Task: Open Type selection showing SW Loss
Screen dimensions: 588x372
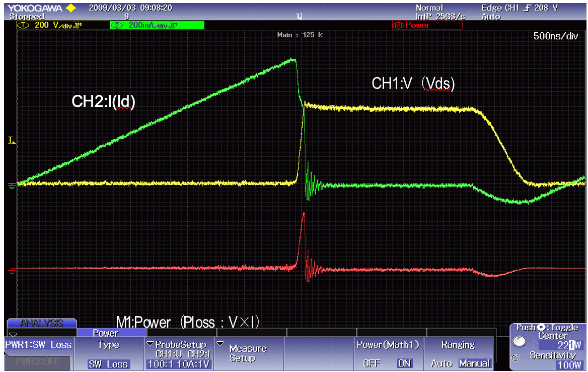Action: [108, 353]
